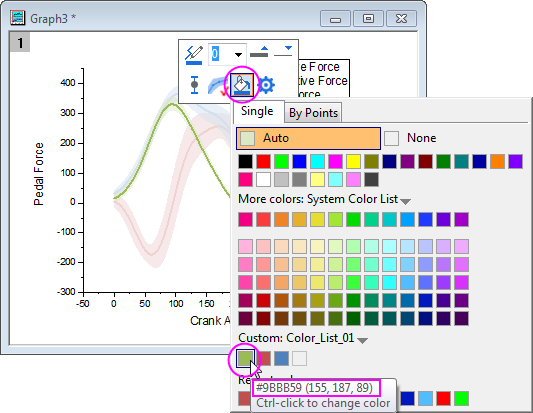Screen dimensions: 533x413
Task: Pick the orange basic color swatch
Action: click(x=498, y=161)
